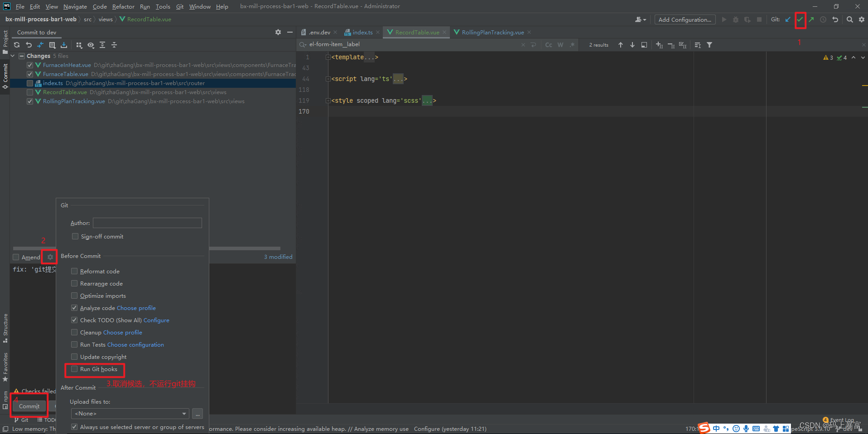
Task: Jump to previous search occurrence
Action: pyautogui.click(x=621, y=45)
